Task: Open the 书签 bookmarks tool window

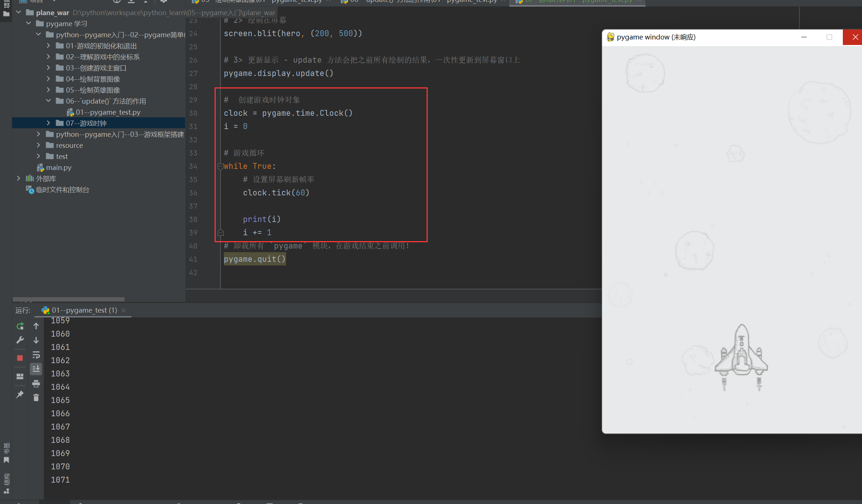Action: (x=6, y=453)
